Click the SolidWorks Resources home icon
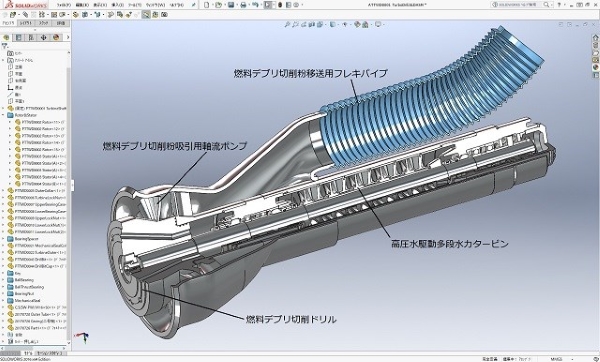The width and height of the screenshot is (600, 362). tap(595, 38)
